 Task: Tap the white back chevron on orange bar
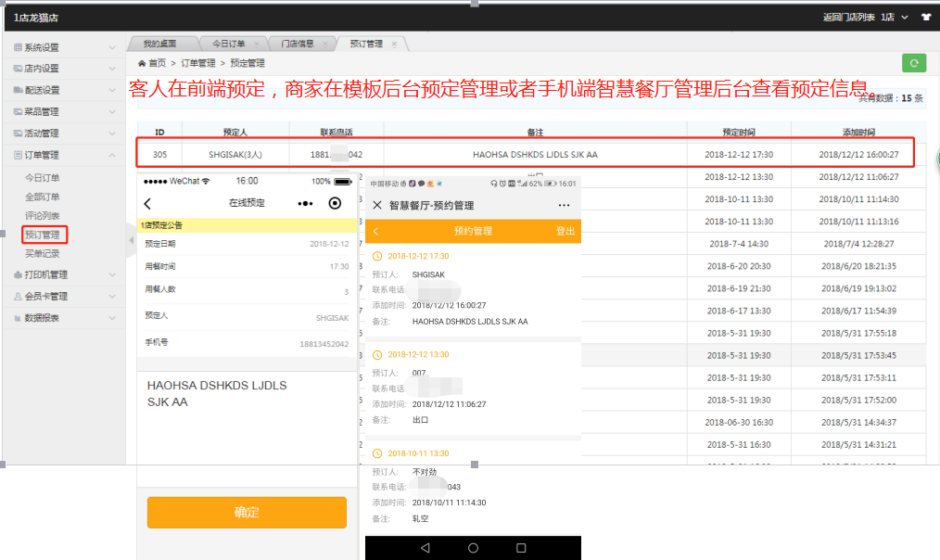click(375, 231)
